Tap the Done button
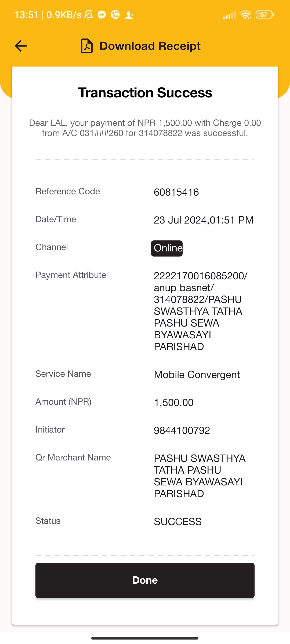This screenshot has height=644, width=290. (145, 580)
